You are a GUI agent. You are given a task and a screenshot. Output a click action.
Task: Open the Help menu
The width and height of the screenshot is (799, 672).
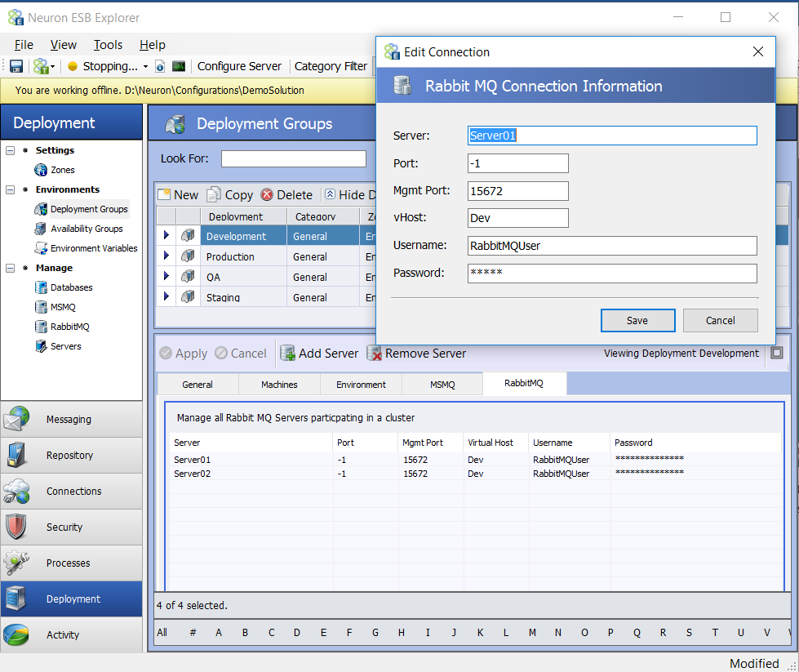(153, 45)
